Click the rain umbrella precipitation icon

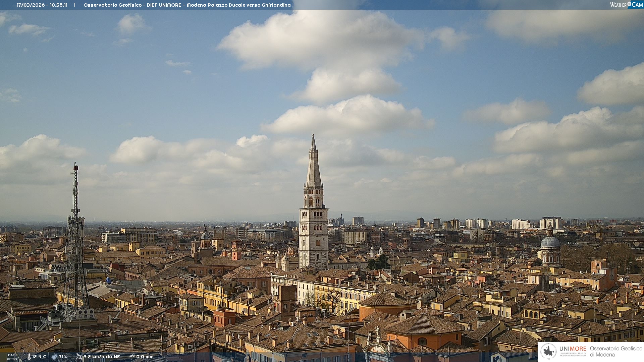(x=132, y=357)
